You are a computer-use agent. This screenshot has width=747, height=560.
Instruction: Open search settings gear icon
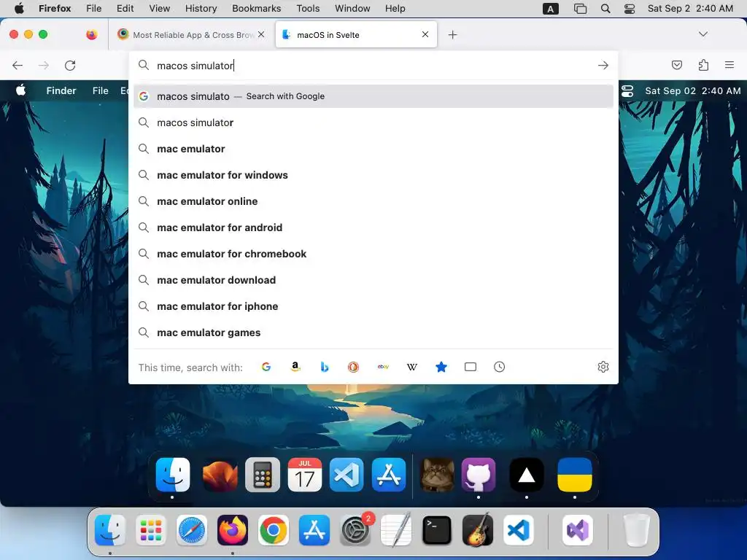[x=603, y=367]
